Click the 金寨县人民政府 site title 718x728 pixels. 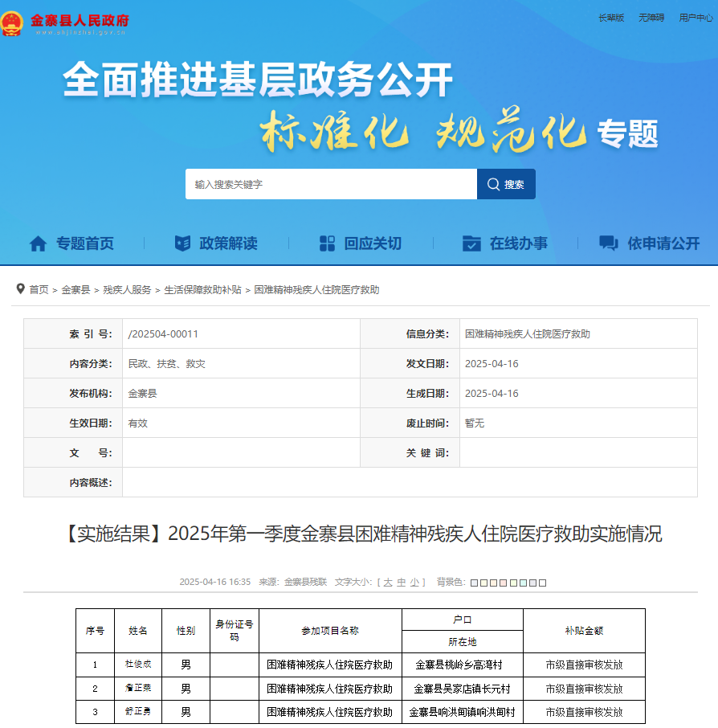pyautogui.click(x=80, y=20)
